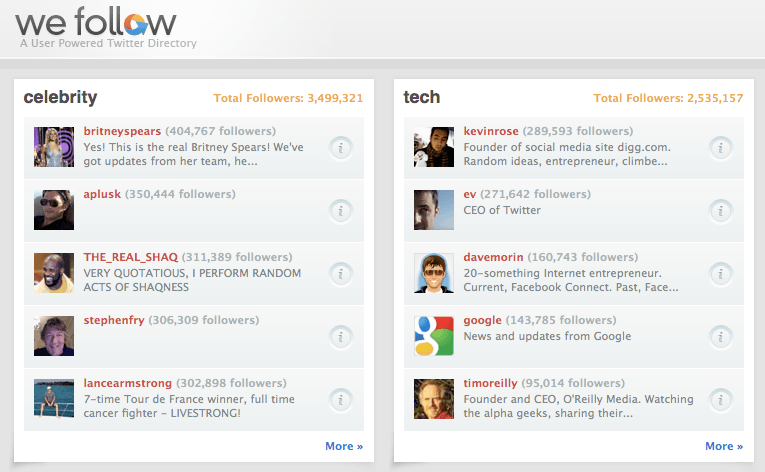Click info icon in google row
The width and height of the screenshot is (765, 472).
click(x=721, y=337)
